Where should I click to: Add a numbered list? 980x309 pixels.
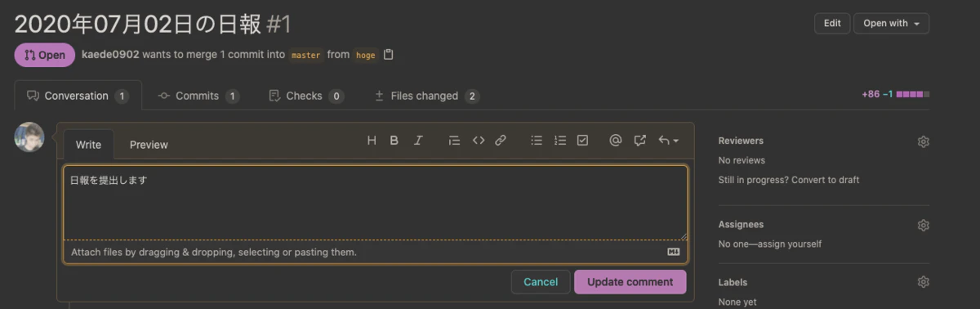(x=560, y=141)
